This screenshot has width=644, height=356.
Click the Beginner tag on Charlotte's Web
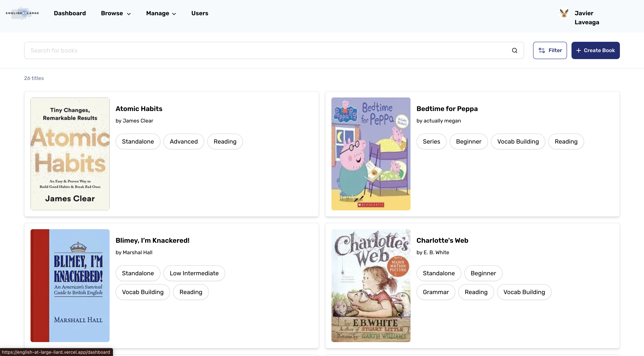coord(483,273)
